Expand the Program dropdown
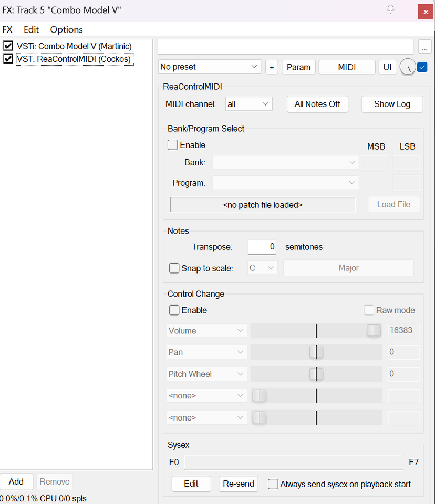The width and height of the screenshot is (435, 504). point(286,183)
